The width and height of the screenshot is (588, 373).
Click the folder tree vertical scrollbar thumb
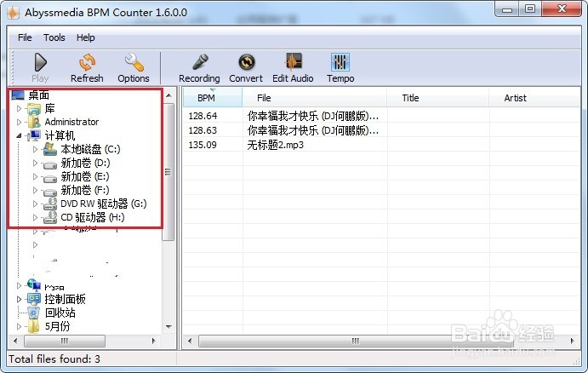click(x=168, y=172)
